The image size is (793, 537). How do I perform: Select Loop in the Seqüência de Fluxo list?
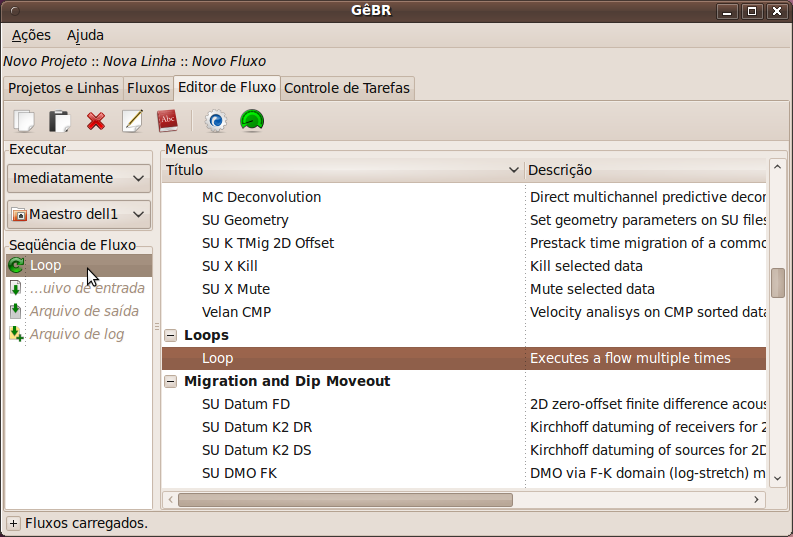(x=79, y=265)
